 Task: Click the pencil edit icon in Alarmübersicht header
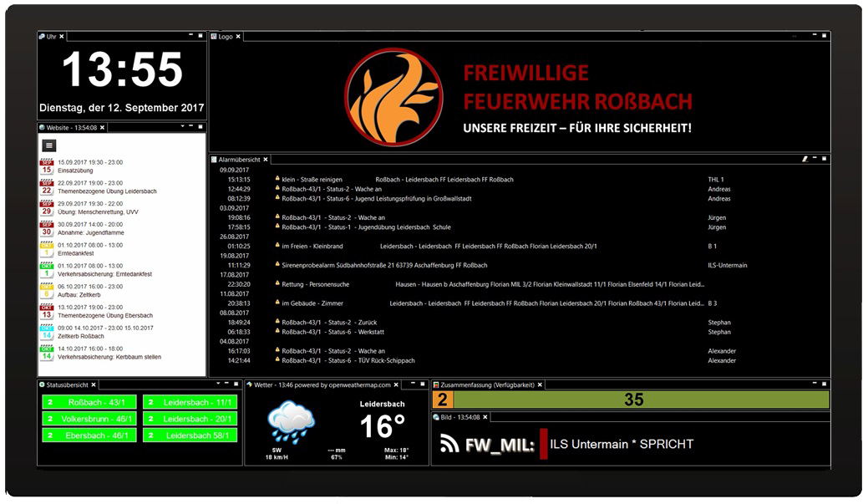click(805, 159)
